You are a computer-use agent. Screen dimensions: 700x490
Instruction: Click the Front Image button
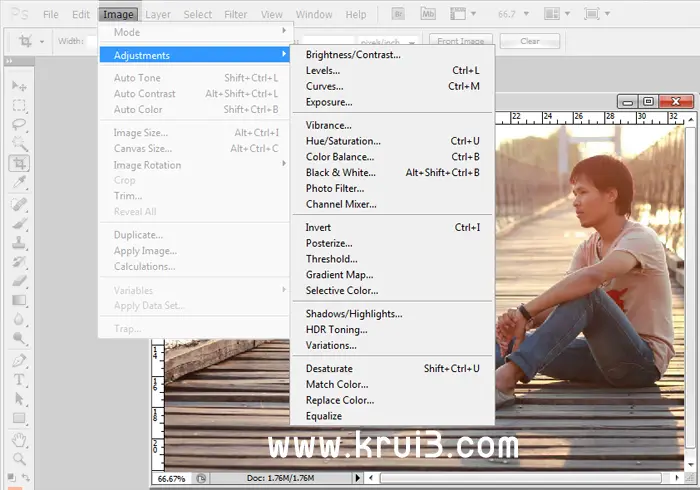(x=460, y=42)
